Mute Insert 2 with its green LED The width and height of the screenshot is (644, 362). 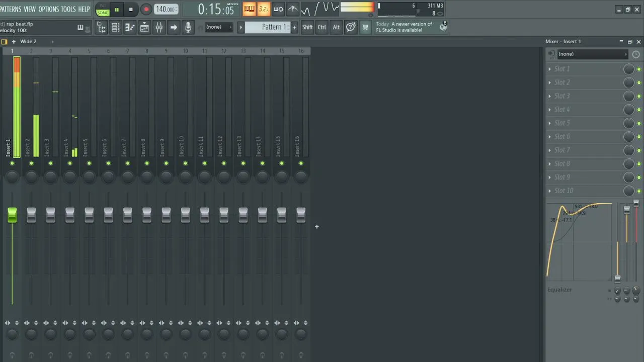(x=31, y=163)
